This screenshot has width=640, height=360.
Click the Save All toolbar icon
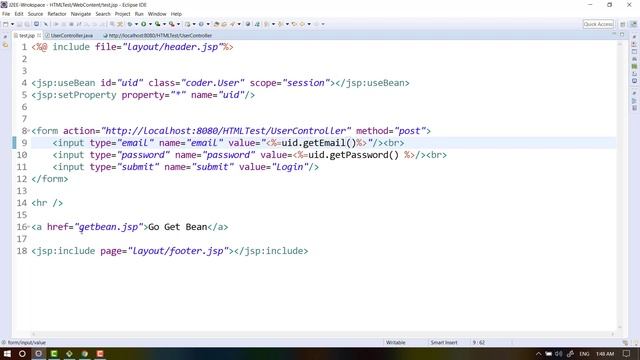pos(27,24)
